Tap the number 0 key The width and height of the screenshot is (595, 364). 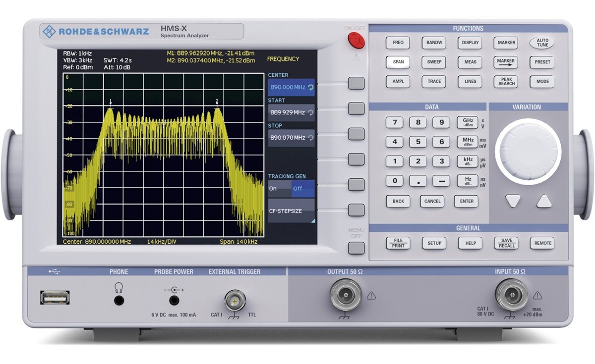395,181
